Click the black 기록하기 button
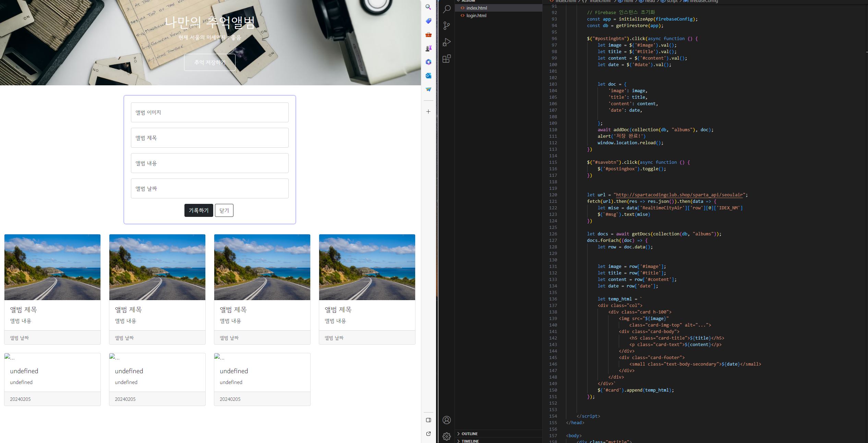868x443 pixels. pyautogui.click(x=199, y=210)
